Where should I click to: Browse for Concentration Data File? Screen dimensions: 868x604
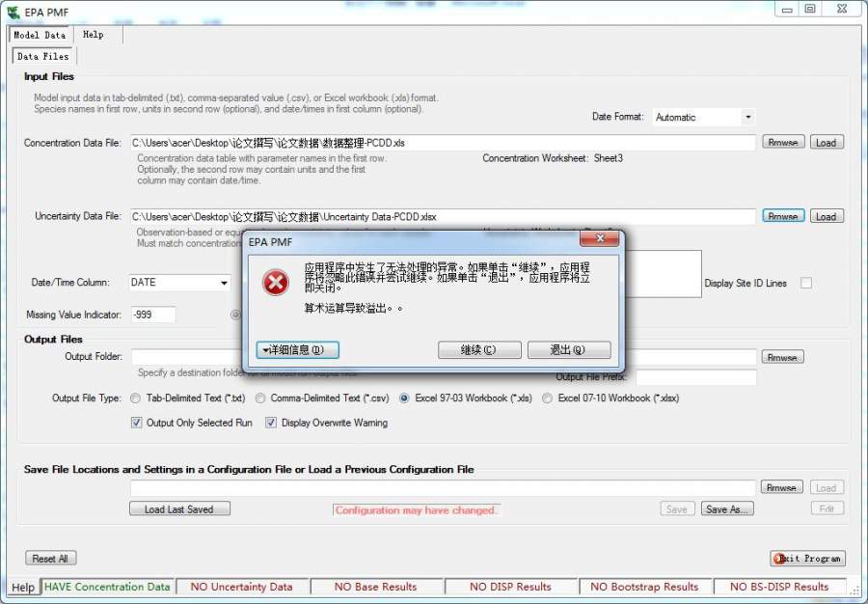pyautogui.click(x=783, y=142)
